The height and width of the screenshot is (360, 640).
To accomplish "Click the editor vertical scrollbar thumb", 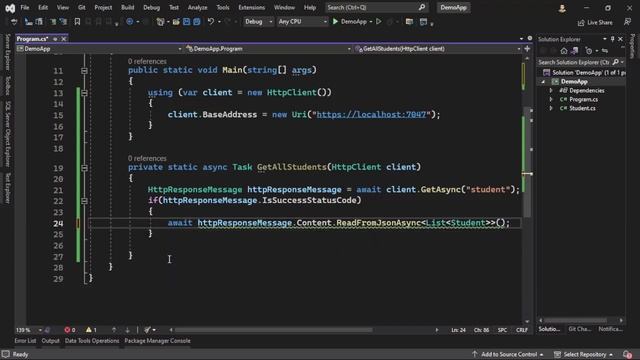I will click(x=528, y=163).
